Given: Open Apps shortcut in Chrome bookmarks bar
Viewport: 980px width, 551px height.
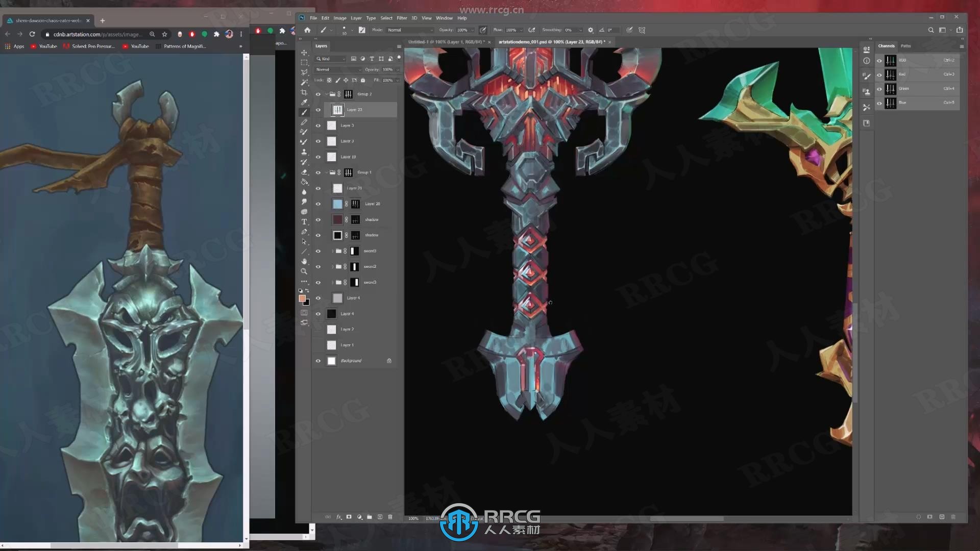Looking at the screenshot, I should click(x=15, y=46).
